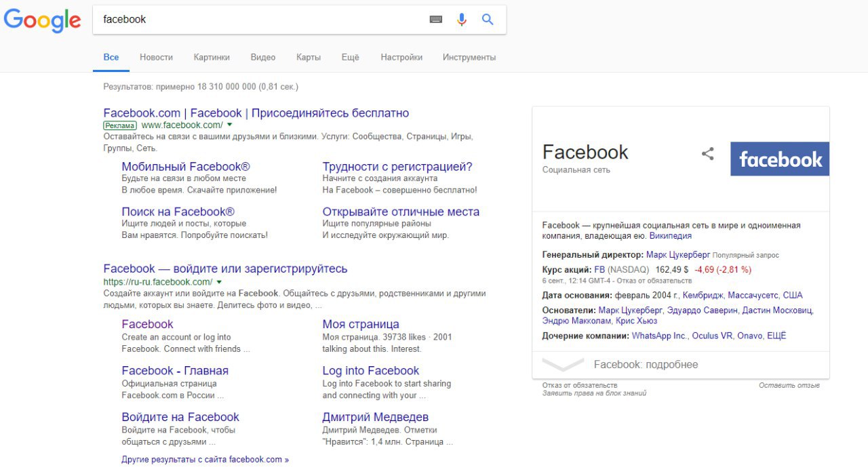Image resolution: width=868 pixels, height=476 pixels.
Task: Open 'Поиск на Facebook®' sitelink
Action: coord(178,212)
